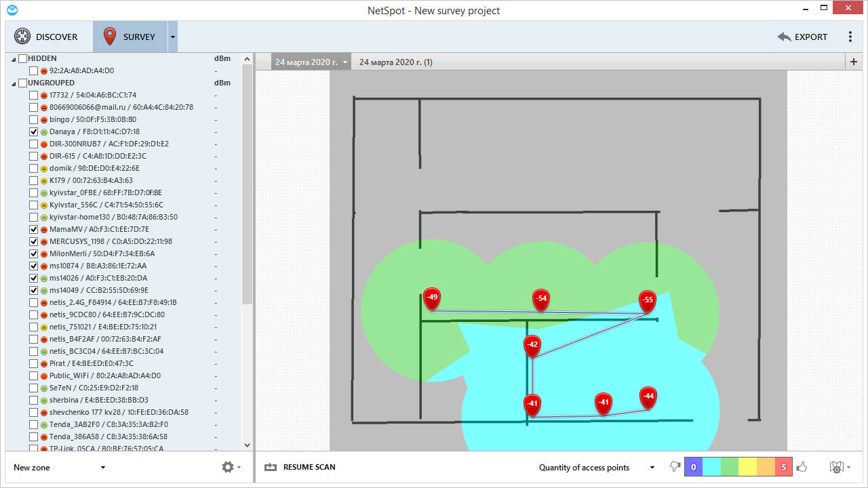Open the map view options icon
This screenshot has width=868, height=488.
pyautogui.click(x=836, y=467)
